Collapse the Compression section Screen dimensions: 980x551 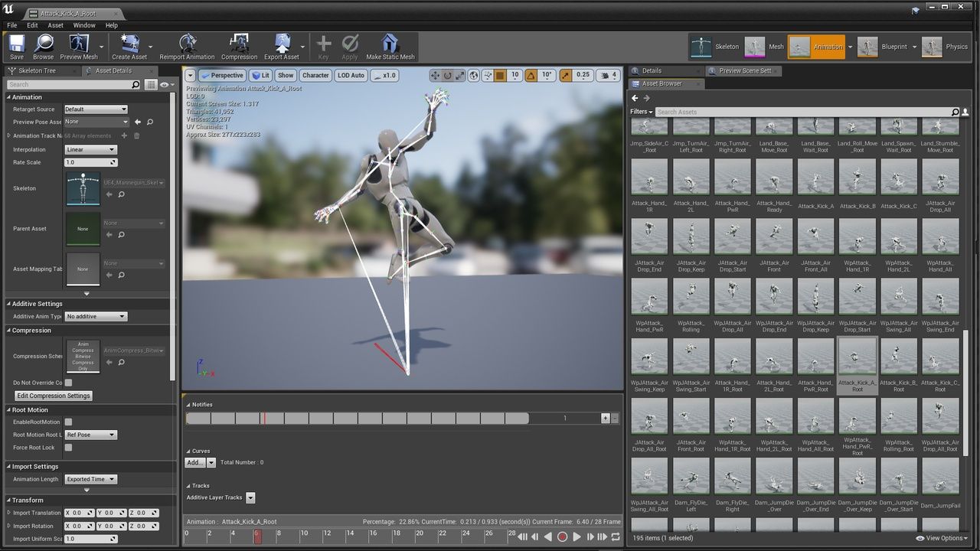[x=9, y=331]
